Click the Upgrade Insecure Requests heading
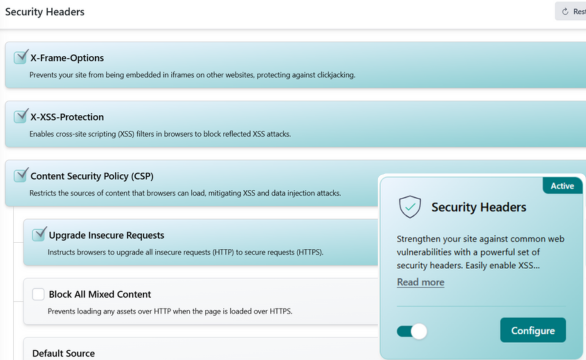This screenshot has width=586, height=360. pyautogui.click(x=107, y=235)
